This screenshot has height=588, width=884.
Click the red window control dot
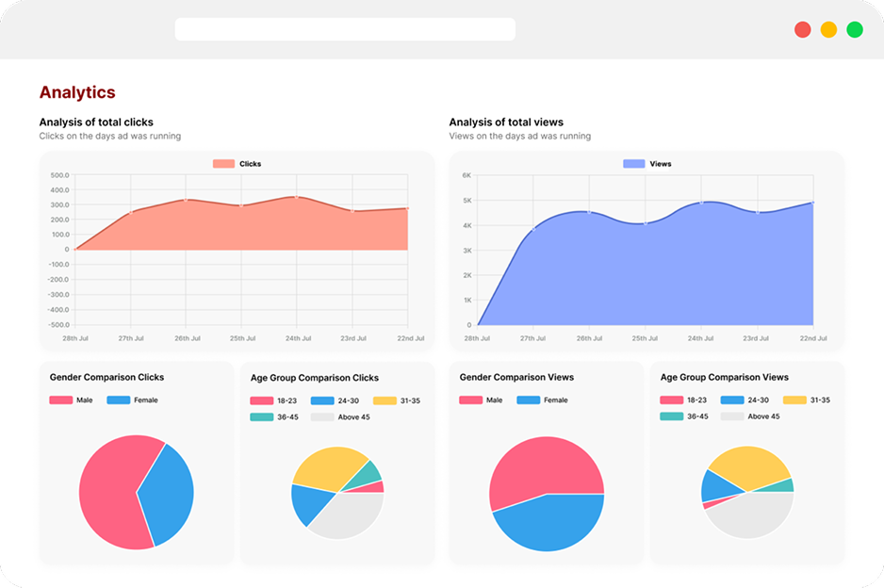pyautogui.click(x=803, y=29)
